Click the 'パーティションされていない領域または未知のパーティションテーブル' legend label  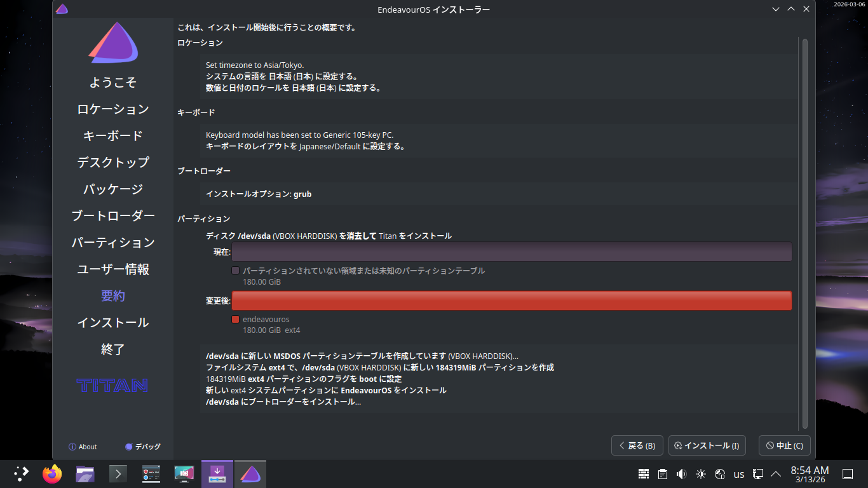click(x=363, y=271)
